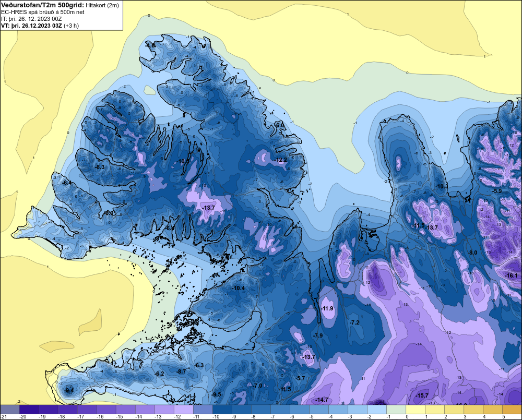Click the '-5.9' temperature value on the map
This screenshot has width=522, height=420.
[x=497, y=191]
